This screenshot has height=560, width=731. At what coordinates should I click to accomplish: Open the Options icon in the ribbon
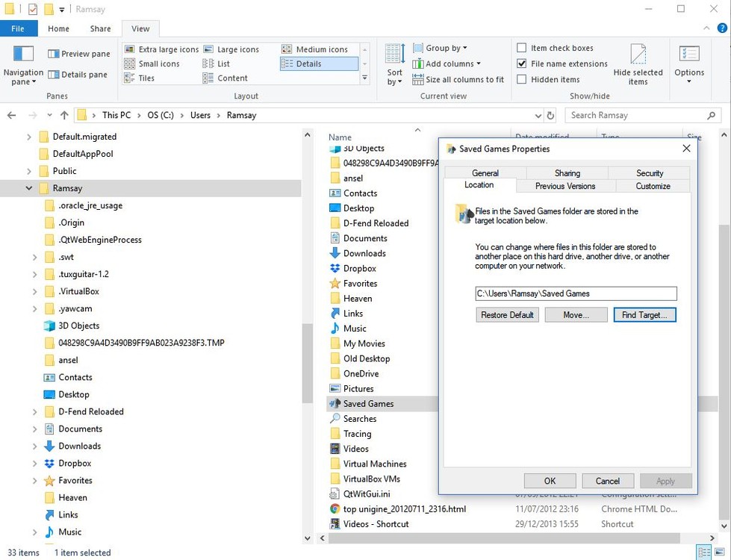tap(688, 63)
